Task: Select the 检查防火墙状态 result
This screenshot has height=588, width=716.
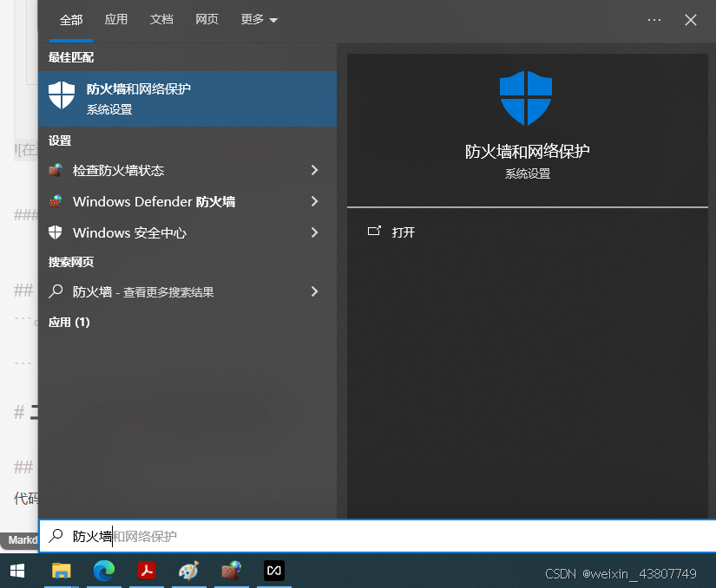Action: [x=187, y=170]
